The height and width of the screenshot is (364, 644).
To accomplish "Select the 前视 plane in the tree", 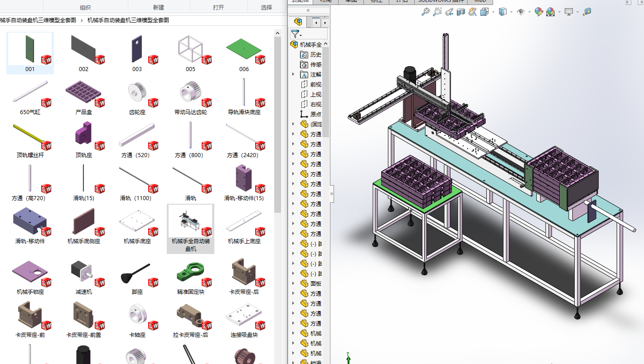I will point(315,84).
